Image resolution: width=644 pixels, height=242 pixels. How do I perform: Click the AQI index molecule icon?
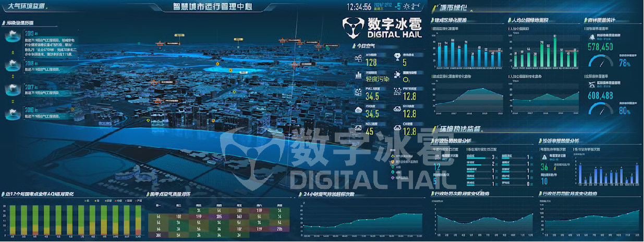[359, 59]
